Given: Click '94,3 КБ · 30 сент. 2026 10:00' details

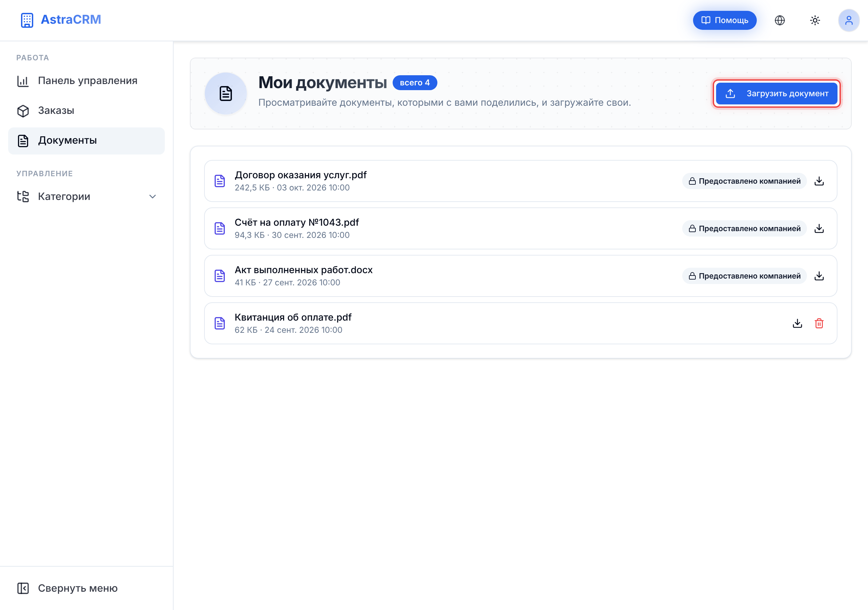Looking at the screenshot, I should 292,235.
